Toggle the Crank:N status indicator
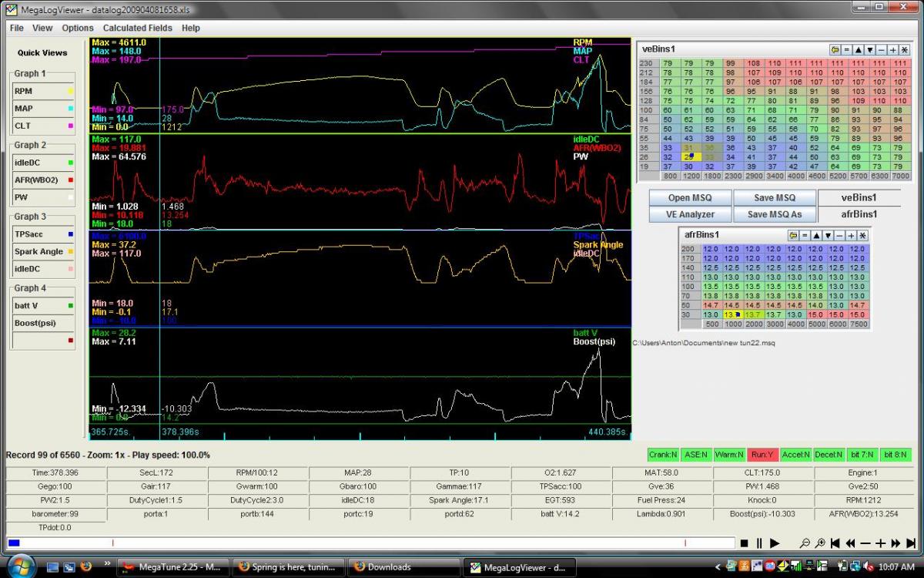Screen dimensions: 924x578 coord(662,455)
